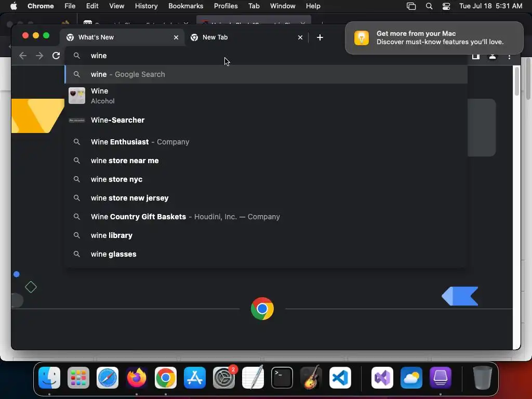The width and height of the screenshot is (532, 399).
Task: Open the Window menu
Action: 283,6
